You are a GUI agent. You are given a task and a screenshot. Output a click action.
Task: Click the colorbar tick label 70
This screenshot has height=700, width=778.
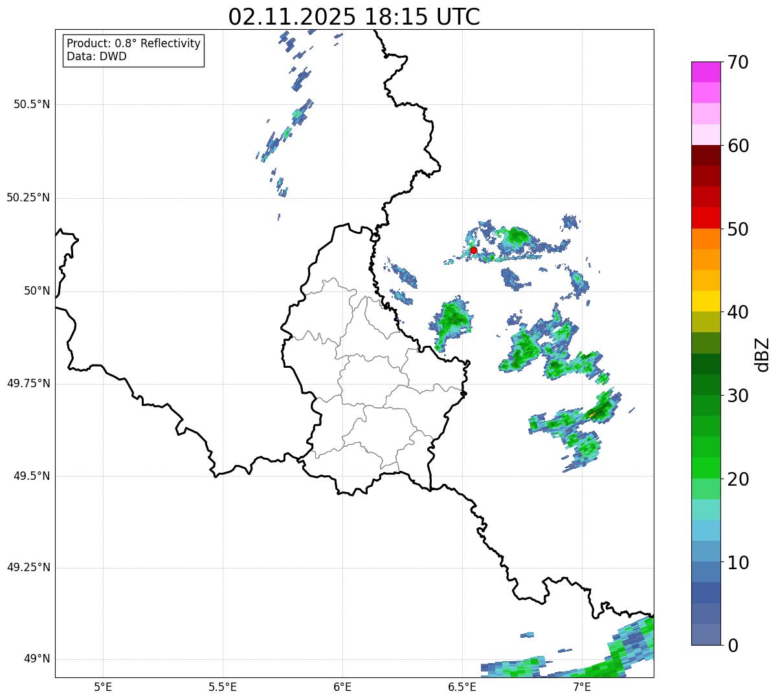738,62
